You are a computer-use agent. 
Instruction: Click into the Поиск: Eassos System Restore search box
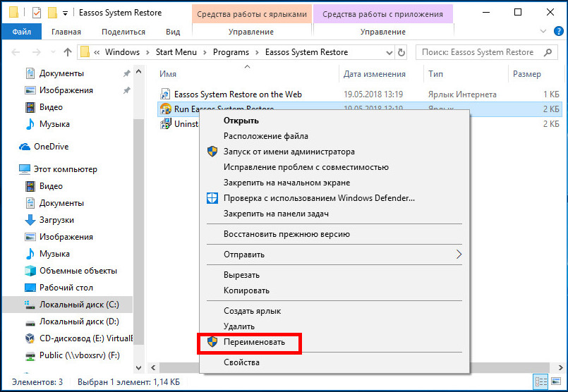click(x=481, y=52)
